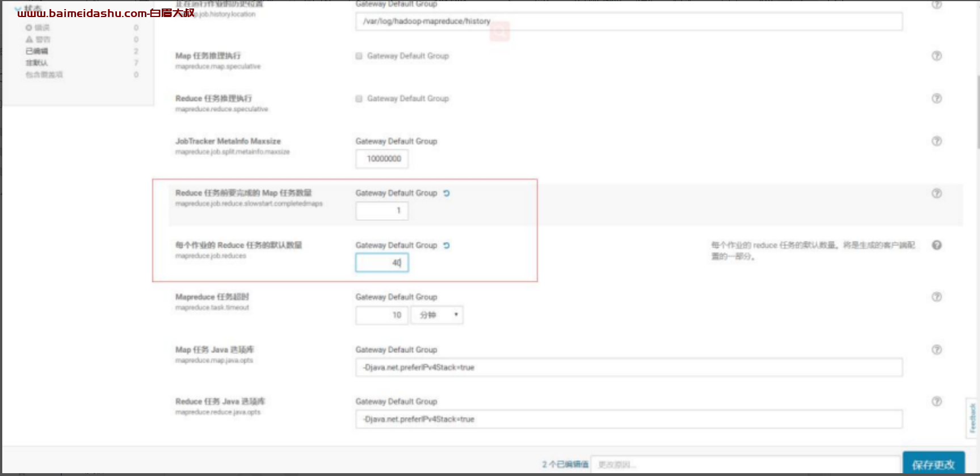
Task: Open the 分钟 time unit dropdown
Action: [x=437, y=315]
